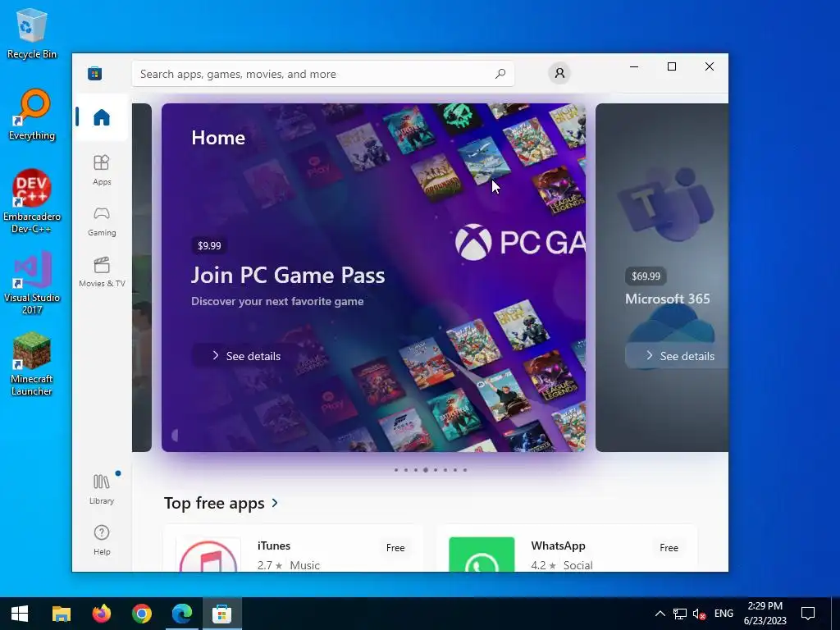Click 'Discover your next favorite game' text
The height and width of the screenshot is (630, 840).
(x=277, y=301)
